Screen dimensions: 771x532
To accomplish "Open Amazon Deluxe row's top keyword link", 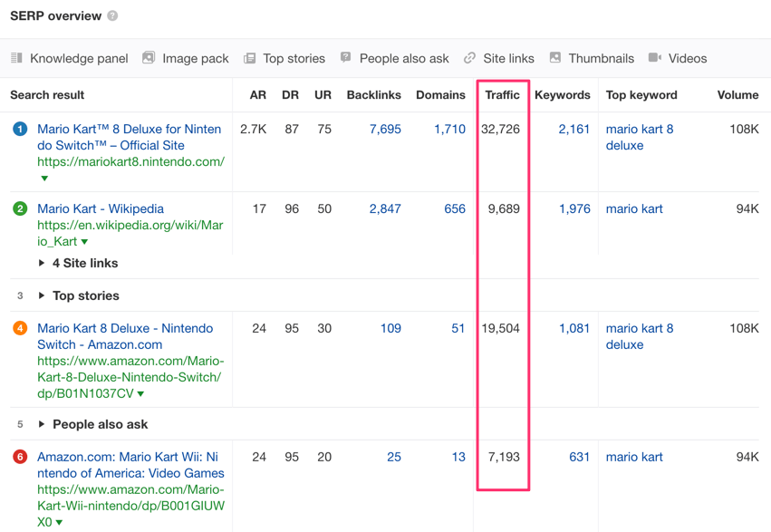I will tap(640, 336).
